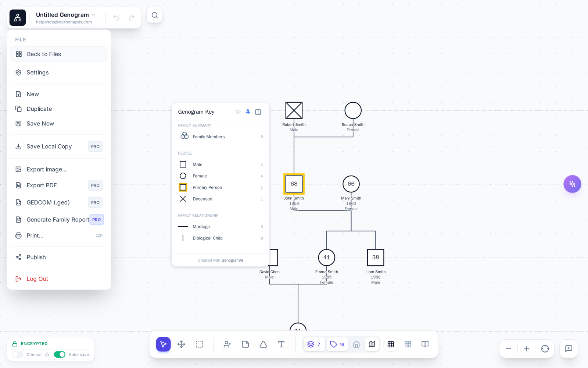Open the AI assistant sparkle button
This screenshot has width=588, height=368.
[x=572, y=184]
